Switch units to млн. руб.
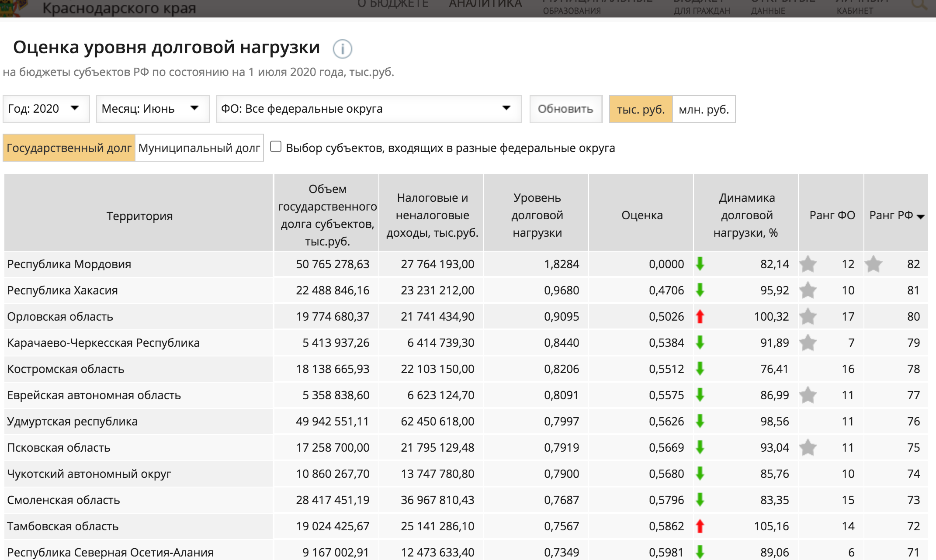 704,109
